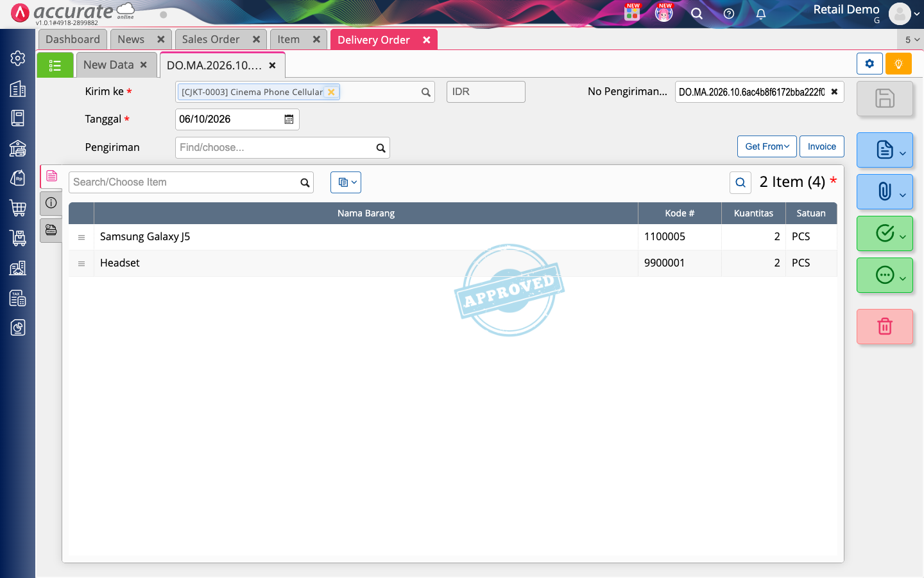
Task: Expand the copy items dropdown beside item search
Action: tap(346, 182)
